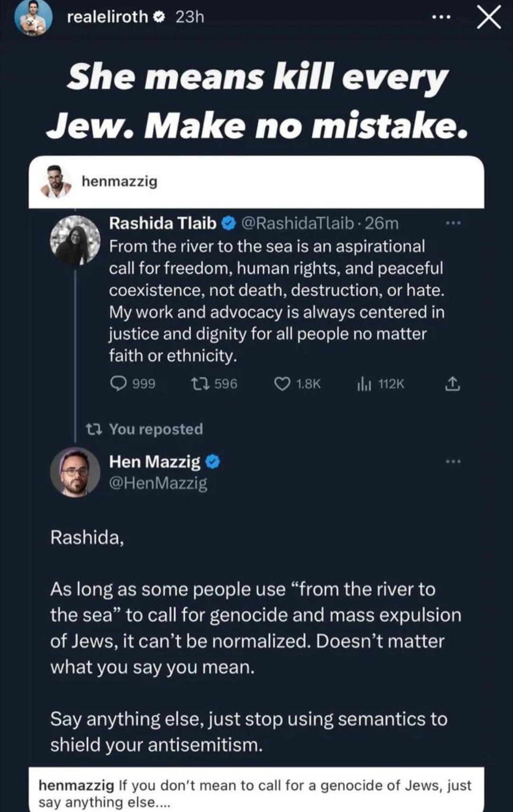Click the Hen Mazzig display name
Screen dimensions: 513x812
tap(155, 461)
